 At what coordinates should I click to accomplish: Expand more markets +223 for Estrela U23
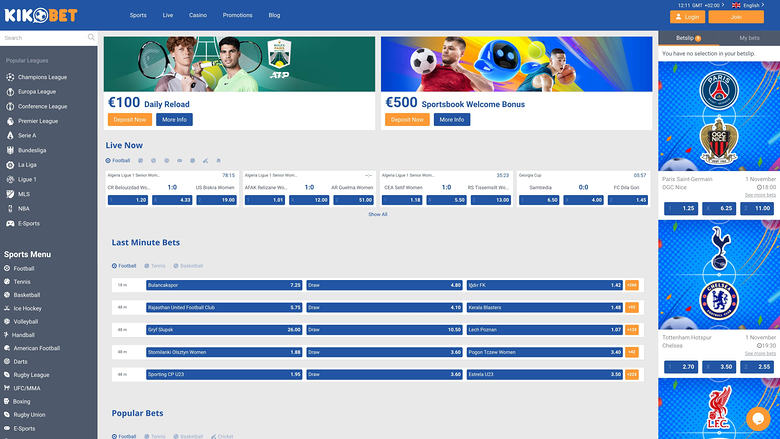tap(632, 374)
